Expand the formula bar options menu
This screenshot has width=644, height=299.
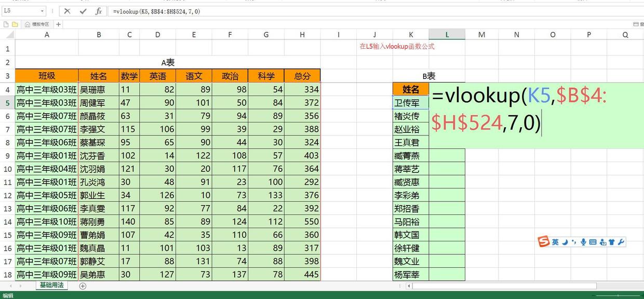pyautogui.click(x=52, y=10)
